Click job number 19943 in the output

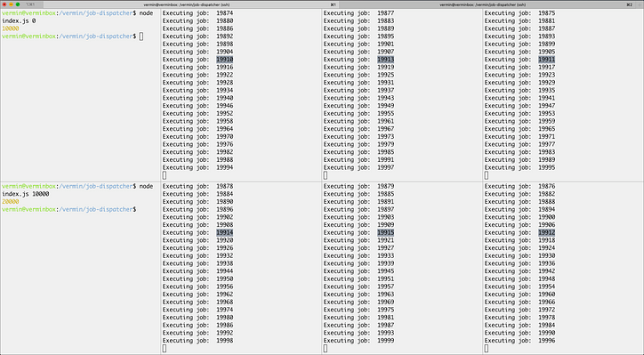click(386, 98)
